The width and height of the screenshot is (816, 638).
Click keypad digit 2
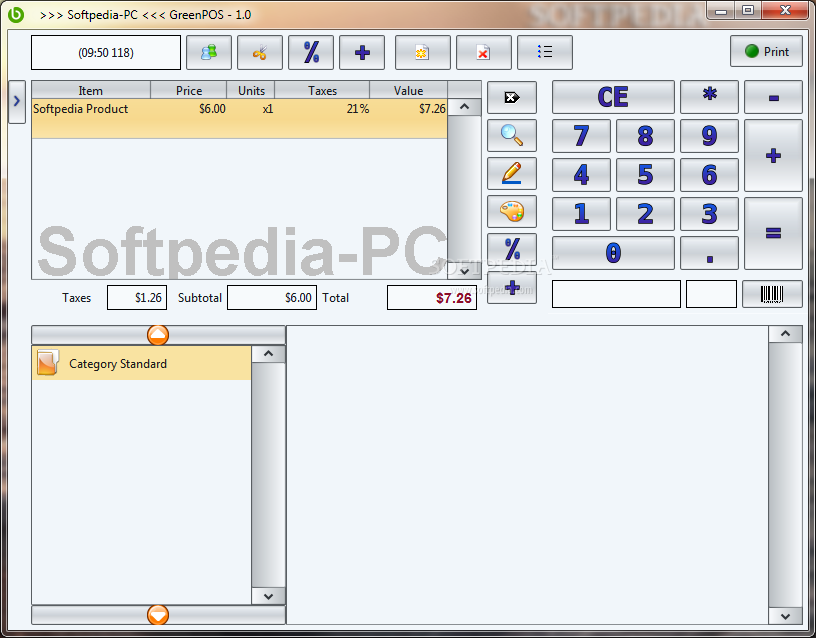point(645,214)
